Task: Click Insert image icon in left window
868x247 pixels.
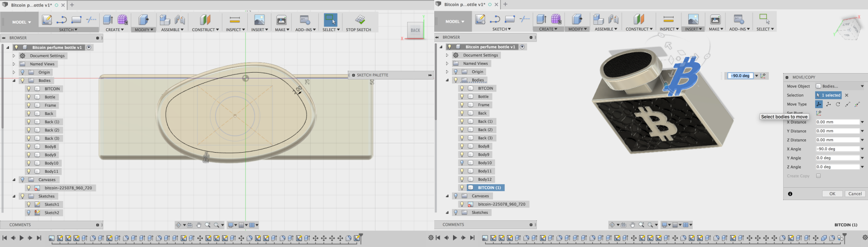Action: [x=259, y=20]
